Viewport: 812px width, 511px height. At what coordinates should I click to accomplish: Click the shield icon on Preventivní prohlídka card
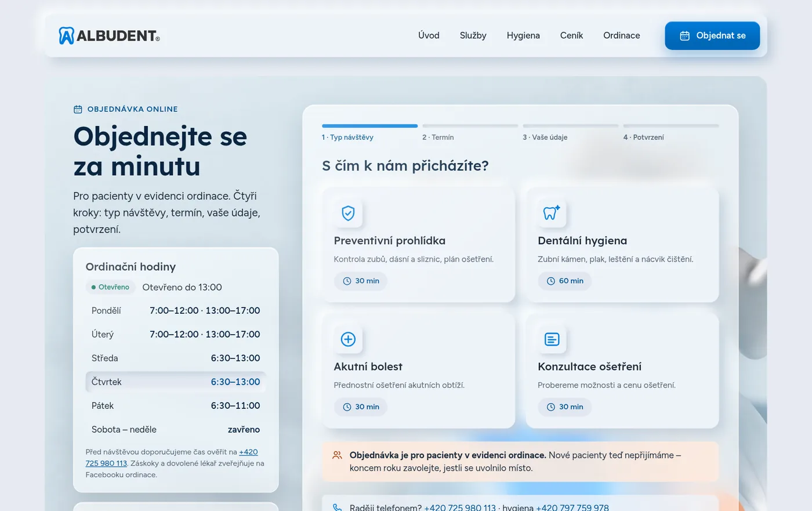[348, 213]
